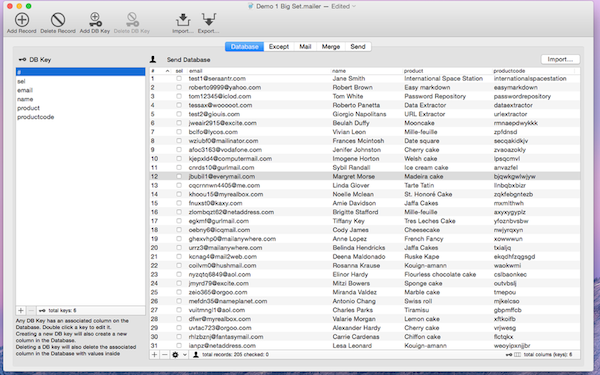
Task: Check the sel box for Margret Morse row
Action: point(179,176)
